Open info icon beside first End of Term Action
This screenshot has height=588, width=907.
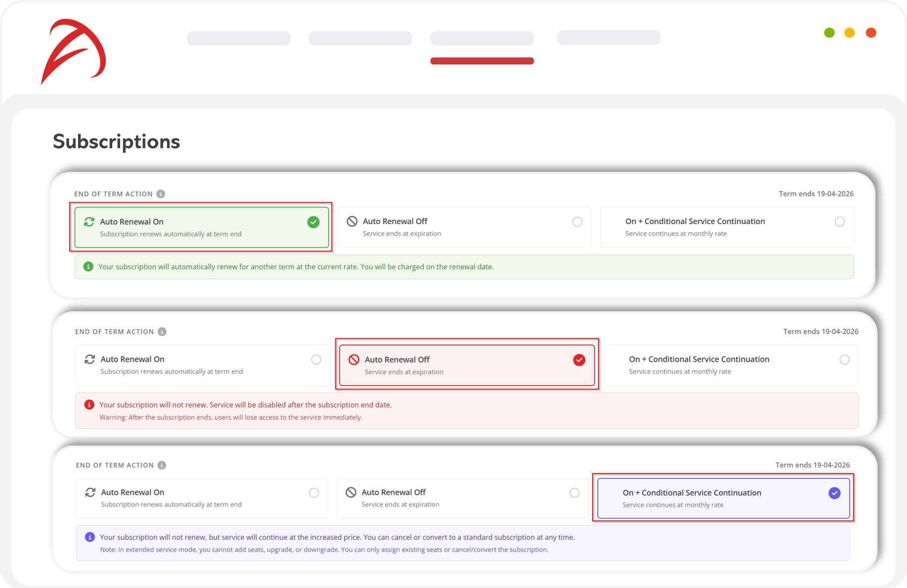[161, 194]
